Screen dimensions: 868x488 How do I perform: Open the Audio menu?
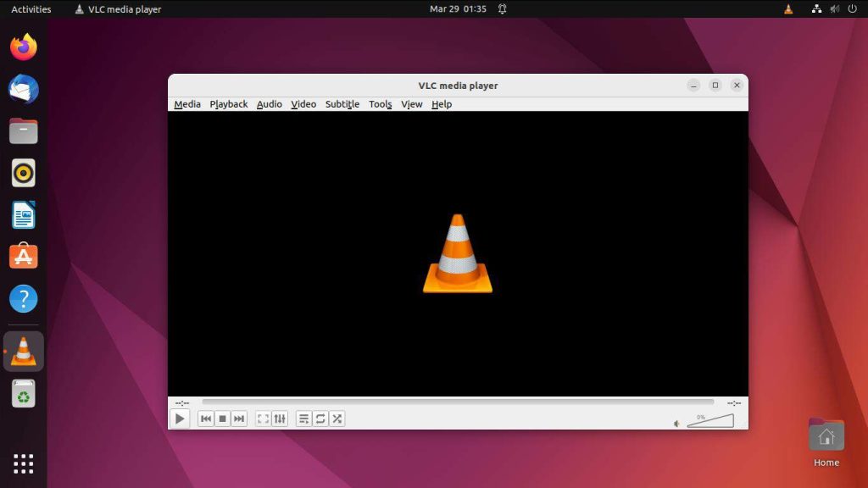[269, 104]
